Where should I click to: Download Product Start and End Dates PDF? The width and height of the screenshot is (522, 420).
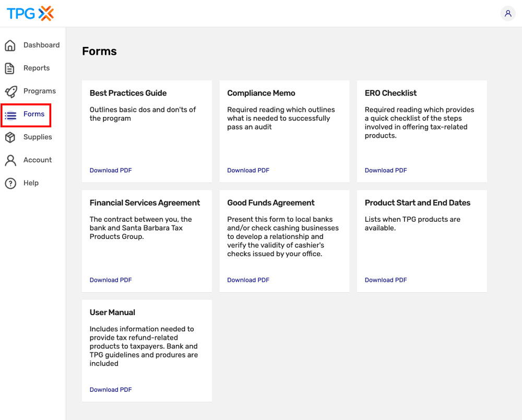[x=386, y=280]
